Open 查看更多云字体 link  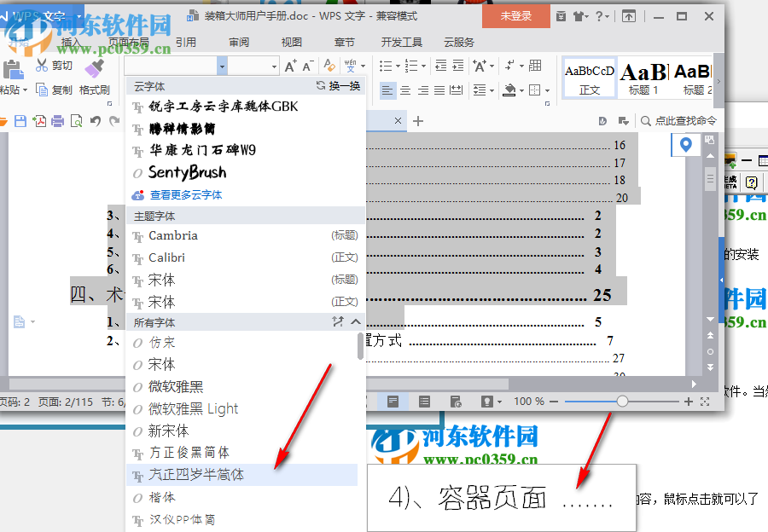[186, 194]
